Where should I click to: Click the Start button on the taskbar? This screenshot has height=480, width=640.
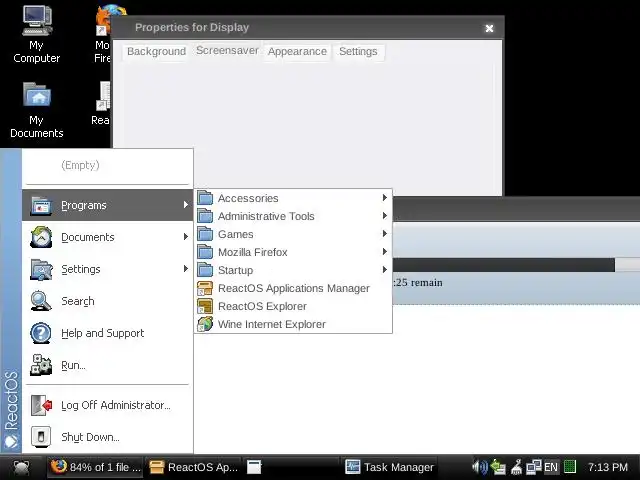(21, 467)
